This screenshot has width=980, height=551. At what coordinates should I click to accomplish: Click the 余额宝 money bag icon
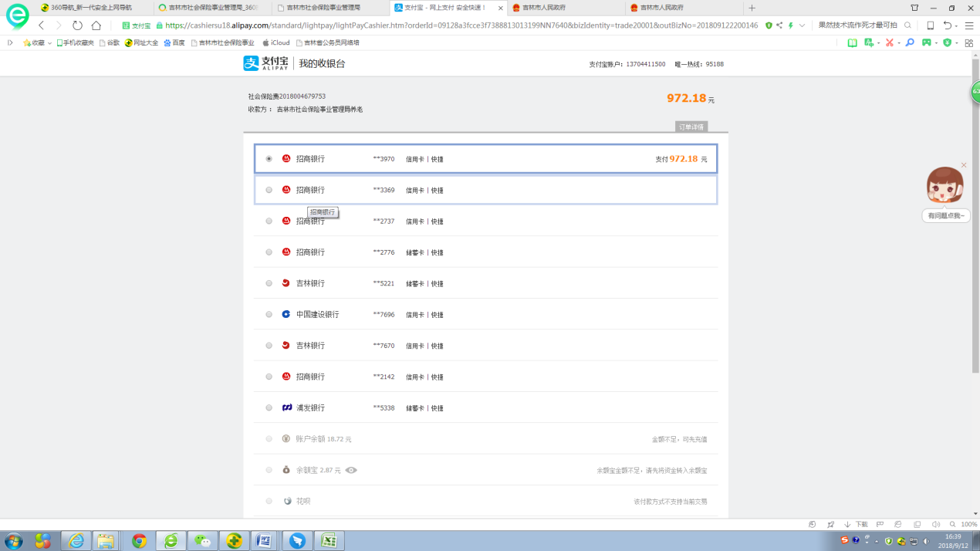pos(286,470)
